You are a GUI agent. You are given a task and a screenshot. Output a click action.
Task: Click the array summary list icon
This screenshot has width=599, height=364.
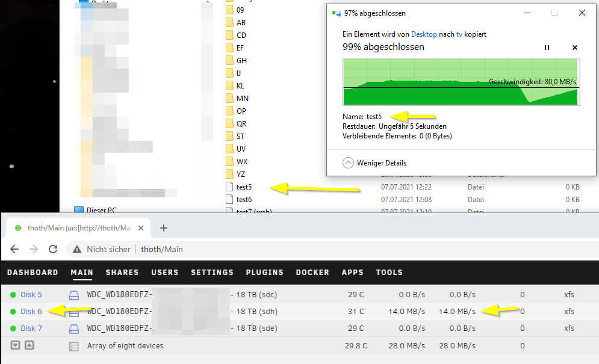click(x=73, y=346)
